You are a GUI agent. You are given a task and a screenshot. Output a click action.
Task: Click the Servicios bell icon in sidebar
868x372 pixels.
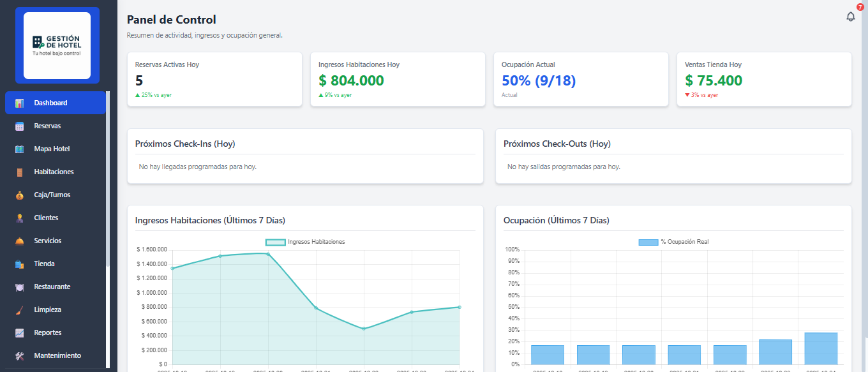(x=20, y=241)
